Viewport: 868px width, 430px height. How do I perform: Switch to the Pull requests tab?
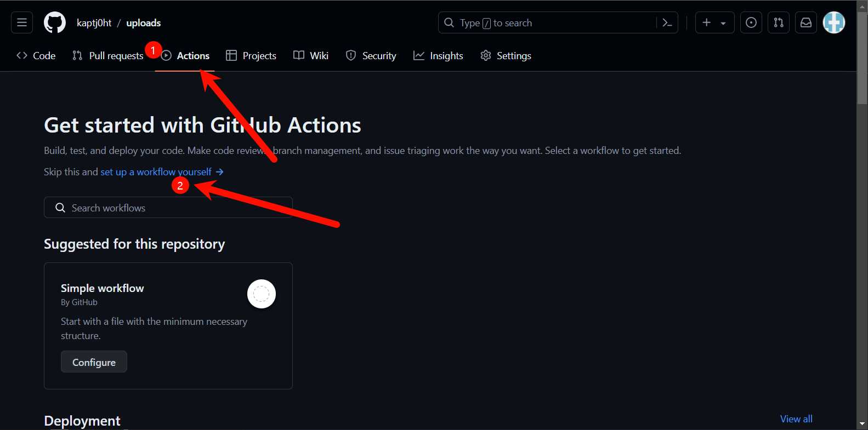(108, 55)
